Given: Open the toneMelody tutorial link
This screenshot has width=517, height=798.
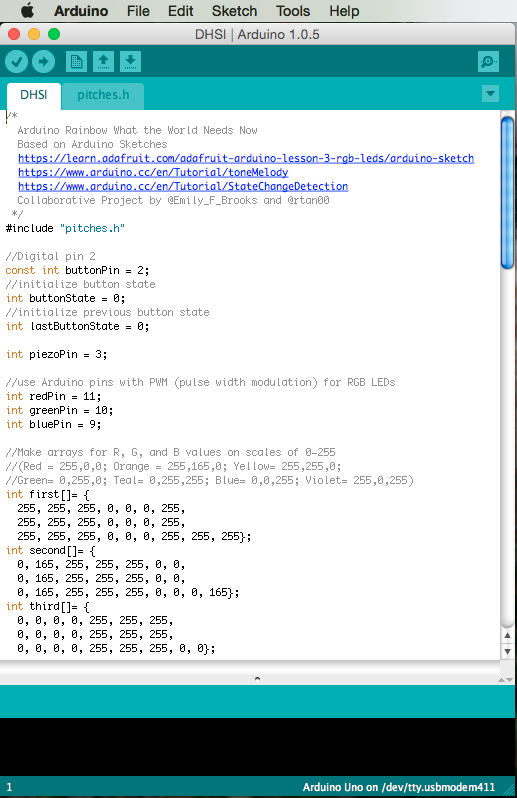Looking at the screenshot, I should point(153,173).
